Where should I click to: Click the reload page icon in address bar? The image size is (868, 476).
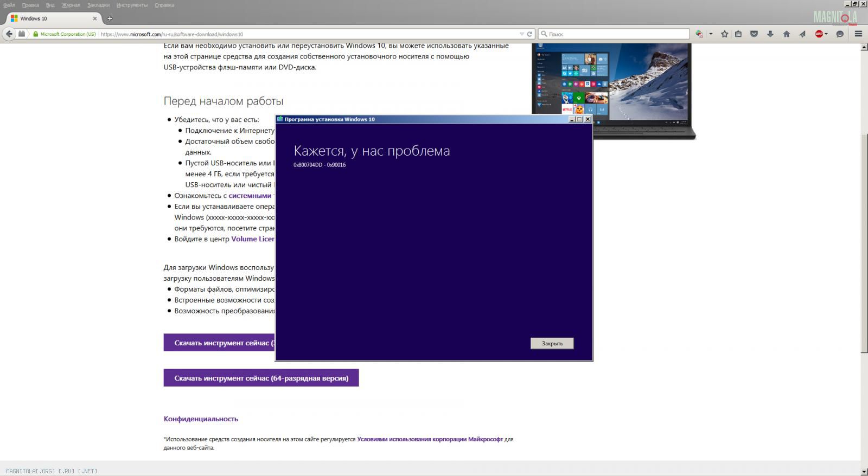529,34
